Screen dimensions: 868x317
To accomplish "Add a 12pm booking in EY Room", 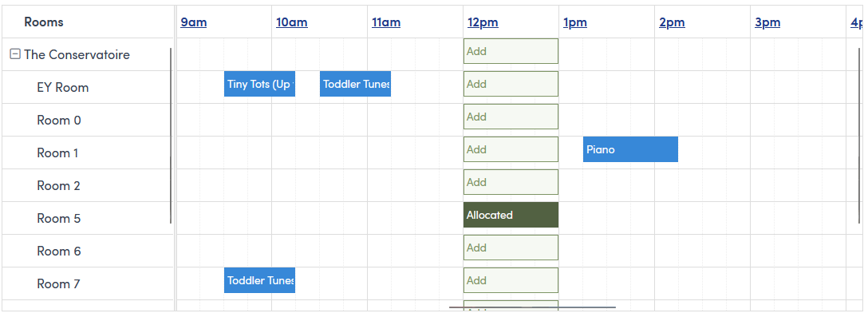I will pos(511,84).
